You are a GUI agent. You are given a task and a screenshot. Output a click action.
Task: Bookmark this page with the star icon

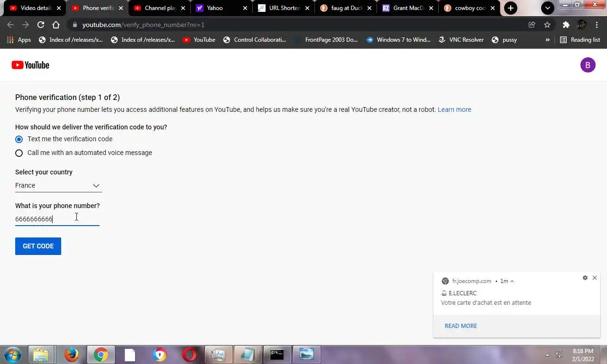[547, 25]
